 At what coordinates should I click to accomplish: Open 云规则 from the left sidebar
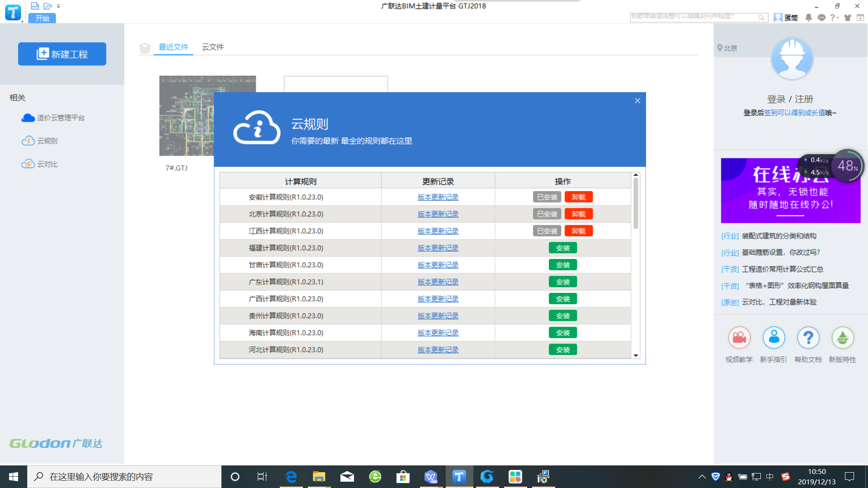click(40, 141)
